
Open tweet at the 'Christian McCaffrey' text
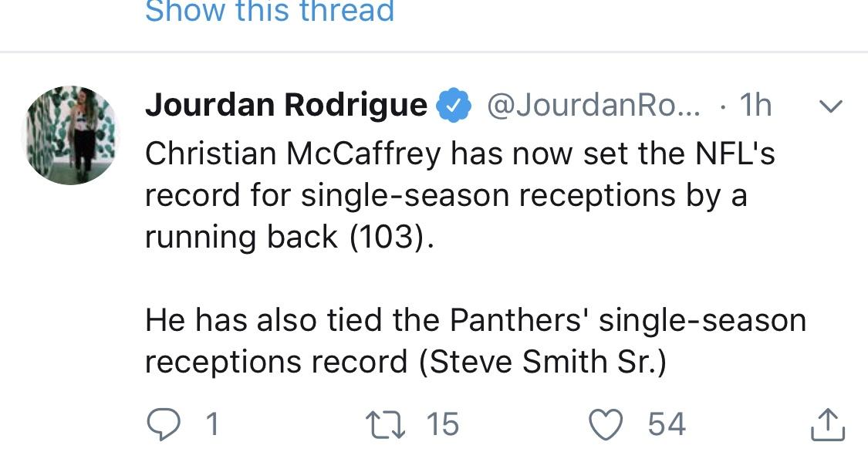coord(293,154)
